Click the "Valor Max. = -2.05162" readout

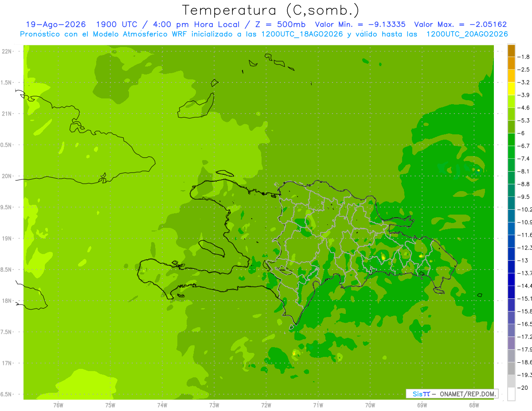460,24
